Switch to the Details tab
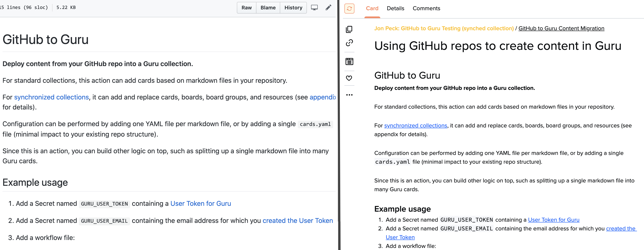Screen dimensions: 644x250 [x=395, y=9]
